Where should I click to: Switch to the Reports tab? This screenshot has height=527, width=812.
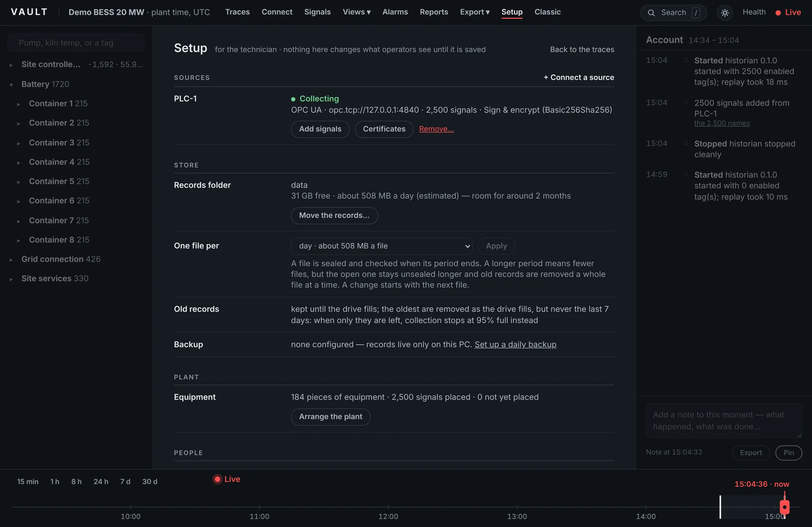[x=434, y=12]
